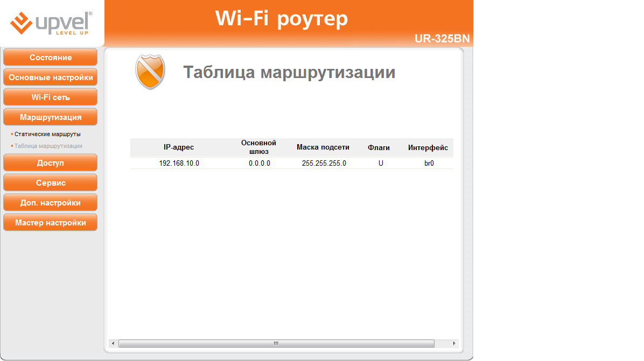Open Доп. настройки section

pos(51,203)
